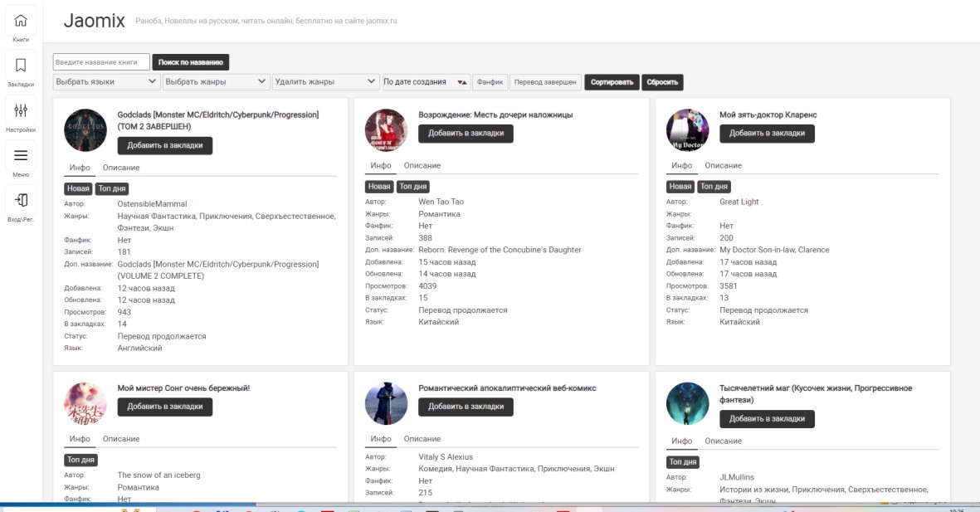Click the My Doctor book cover avatar
The height and width of the screenshot is (512, 980).
pos(687,130)
